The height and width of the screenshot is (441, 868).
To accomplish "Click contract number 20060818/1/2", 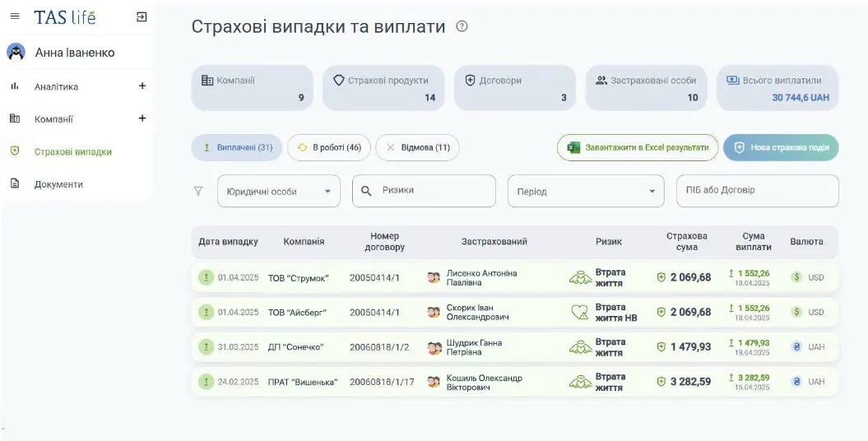I will pyautogui.click(x=379, y=347).
